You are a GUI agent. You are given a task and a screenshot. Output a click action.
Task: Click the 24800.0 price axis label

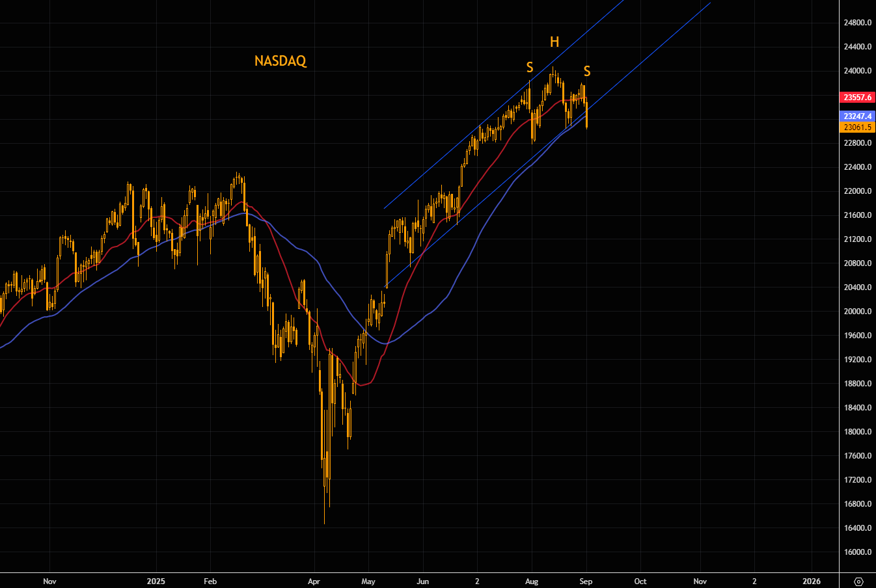click(x=857, y=23)
